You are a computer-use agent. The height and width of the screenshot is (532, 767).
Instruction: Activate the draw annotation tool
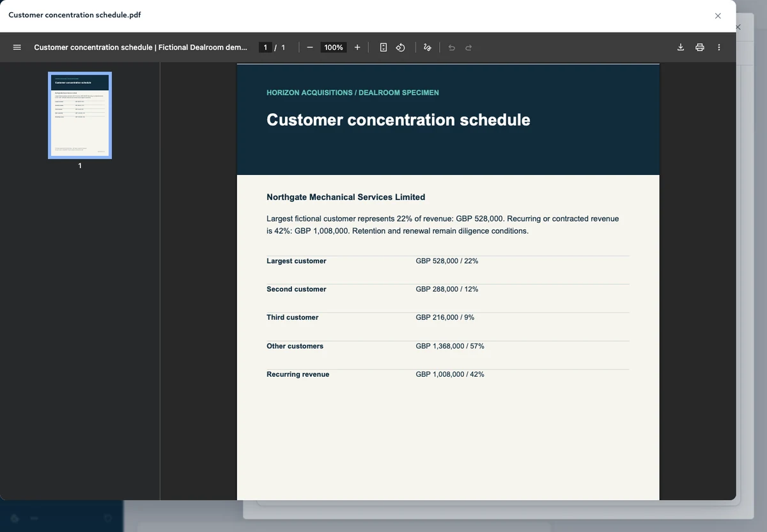click(x=428, y=47)
